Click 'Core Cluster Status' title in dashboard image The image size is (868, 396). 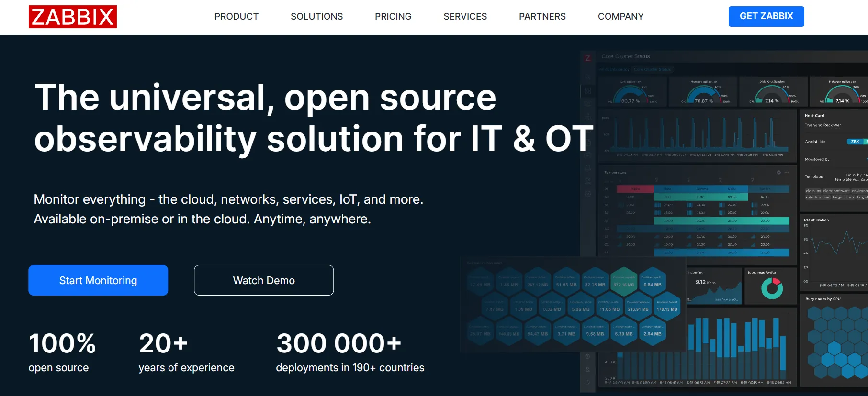click(626, 56)
